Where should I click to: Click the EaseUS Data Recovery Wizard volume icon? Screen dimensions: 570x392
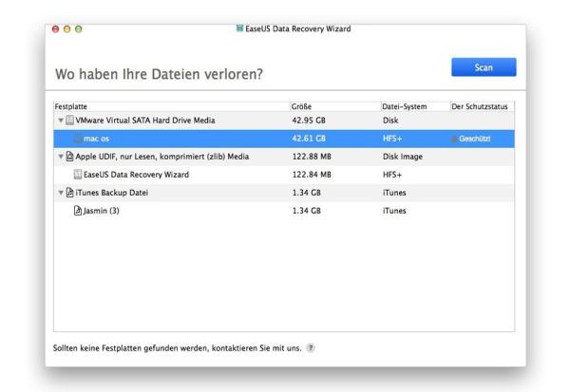78,175
